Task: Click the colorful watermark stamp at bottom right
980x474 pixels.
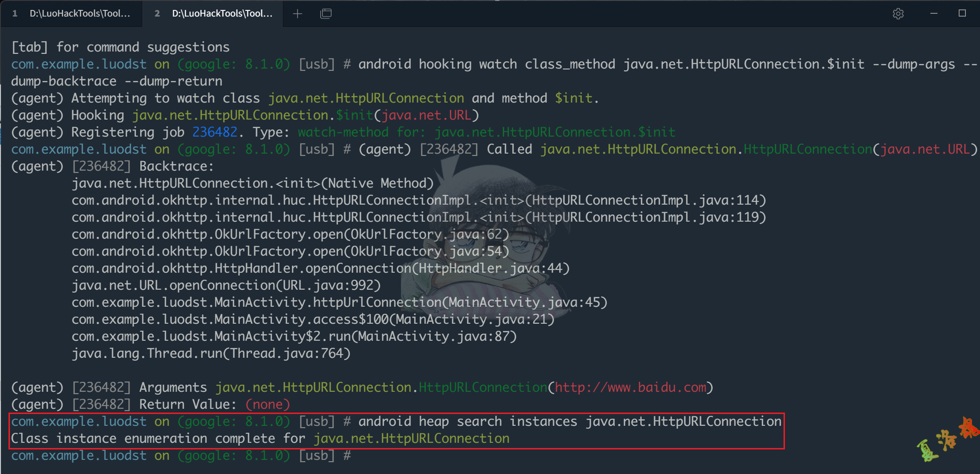Action: click(x=947, y=440)
